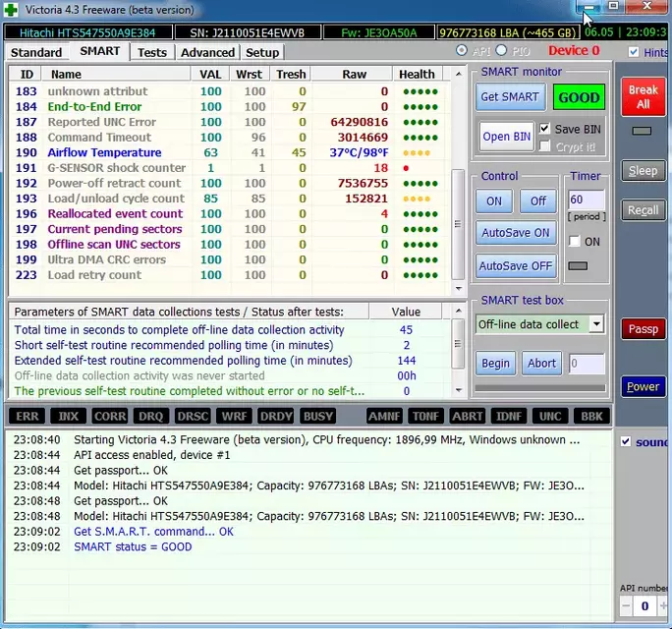This screenshot has height=629, width=672.
Task: Click the UNC status indicator
Action: pyautogui.click(x=550, y=416)
